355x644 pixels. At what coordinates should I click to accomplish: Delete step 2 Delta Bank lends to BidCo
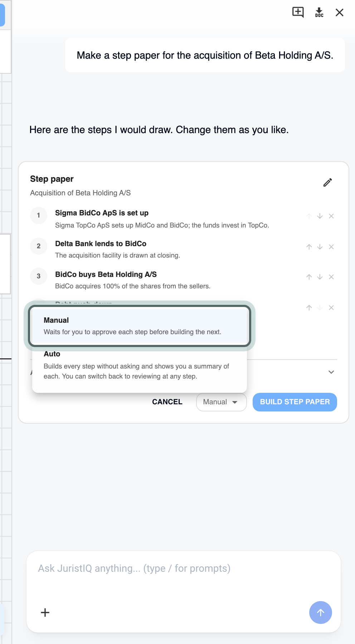[331, 247]
